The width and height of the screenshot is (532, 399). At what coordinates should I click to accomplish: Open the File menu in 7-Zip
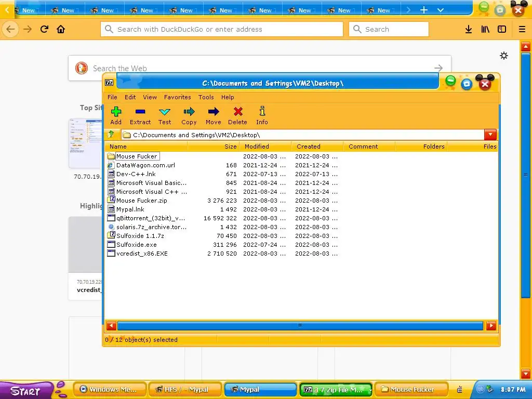tap(112, 97)
